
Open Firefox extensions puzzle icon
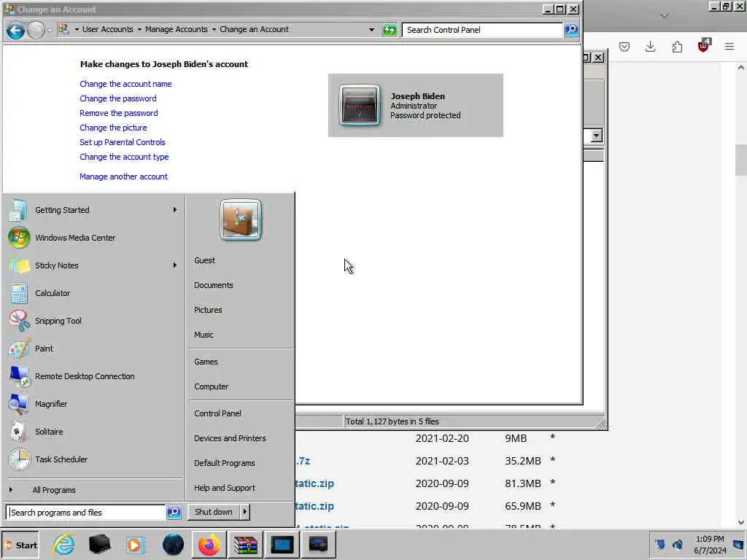coord(676,47)
